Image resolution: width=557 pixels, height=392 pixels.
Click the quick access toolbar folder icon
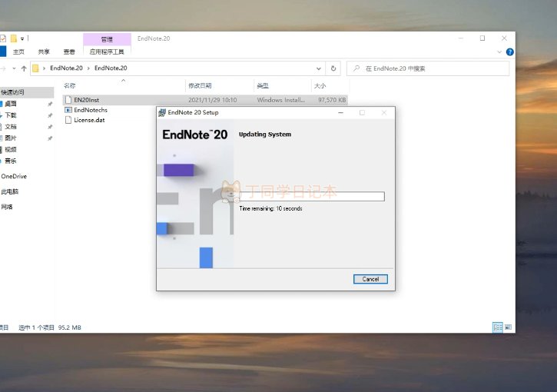(14, 38)
